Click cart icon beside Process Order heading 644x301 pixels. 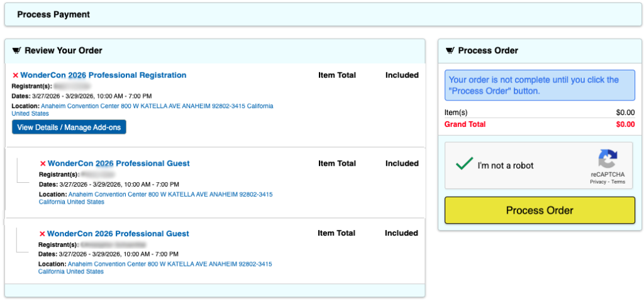[450, 50]
